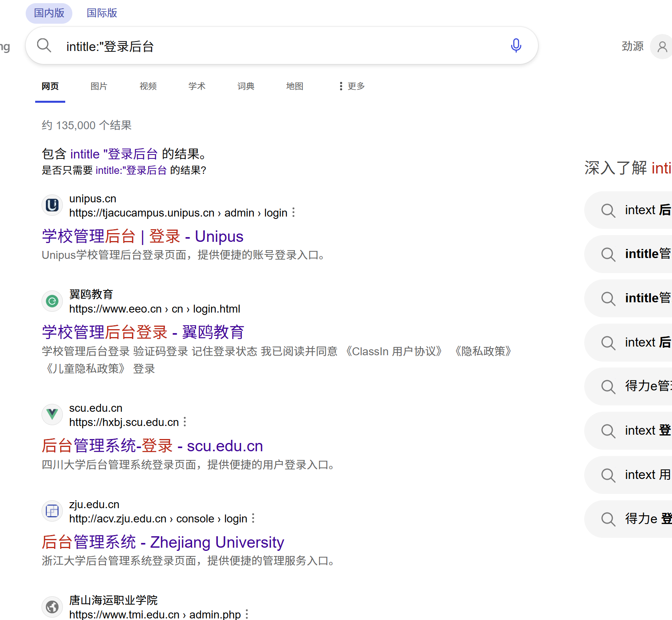Click the https://www.eeo.cn login.html URL
Screen dimensions: 672x620
(155, 309)
